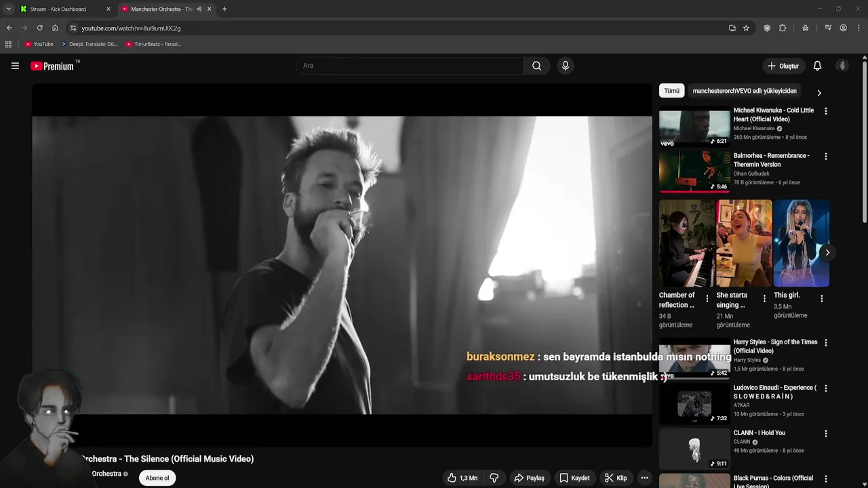868x488 pixels.
Task: Open TimurBeatz bookmark
Action: pos(153,44)
